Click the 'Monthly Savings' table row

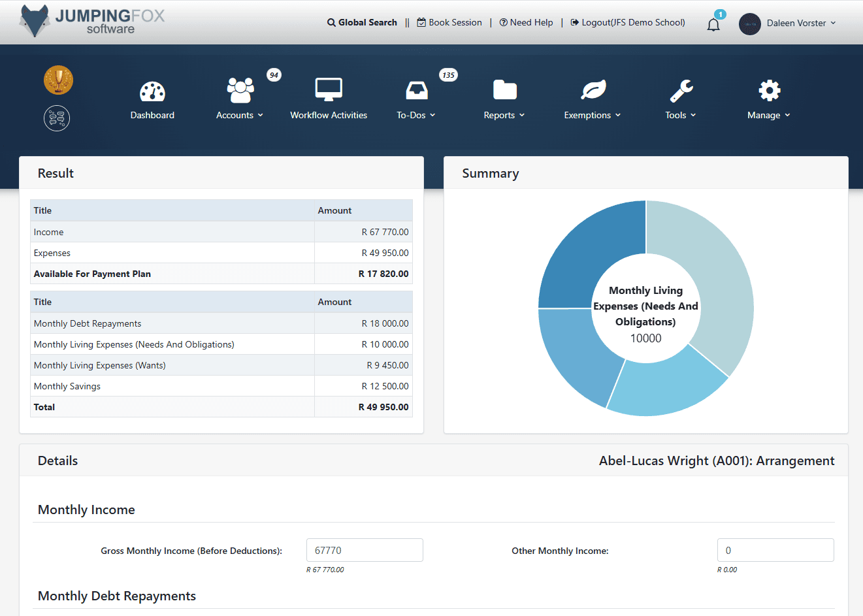pyautogui.click(x=221, y=386)
